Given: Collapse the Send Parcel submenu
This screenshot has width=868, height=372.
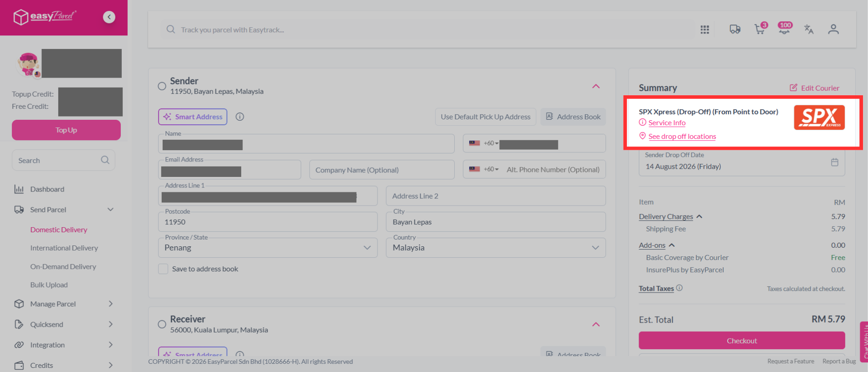Looking at the screenshot, I should (110, 210).
